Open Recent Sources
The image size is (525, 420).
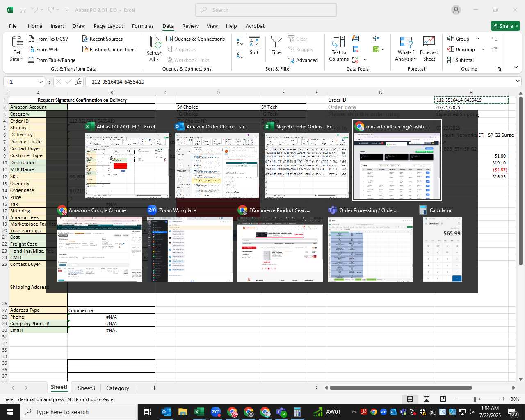tap(103, 39)
